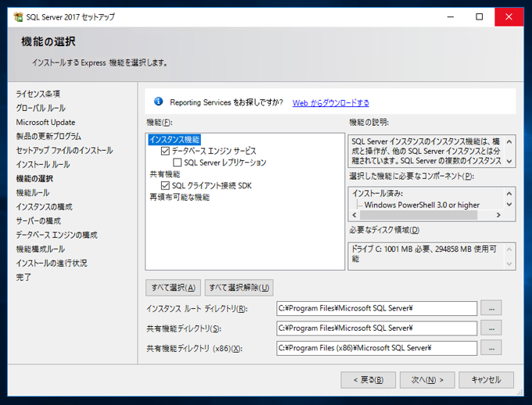The image size is (532, 405).
Task: Click the 機能の選択 sidebar step
Action: (x=34, y=179)
